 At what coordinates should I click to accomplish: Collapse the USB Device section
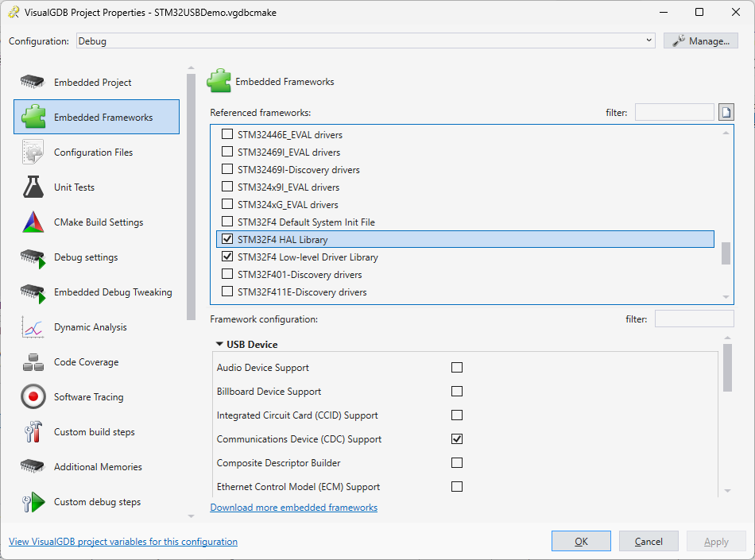pyautogui.click(x=219, y=345)
